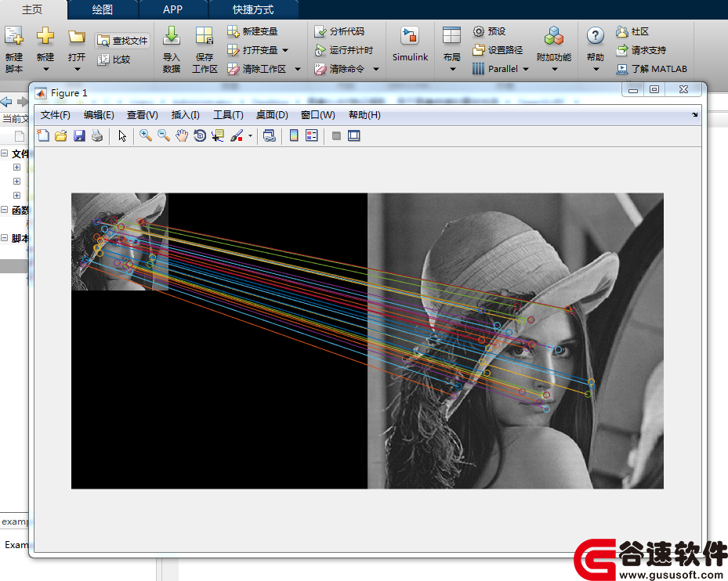Click the large Lena image in figure
This screenshot has height=581, width=728.
[516, 341]
